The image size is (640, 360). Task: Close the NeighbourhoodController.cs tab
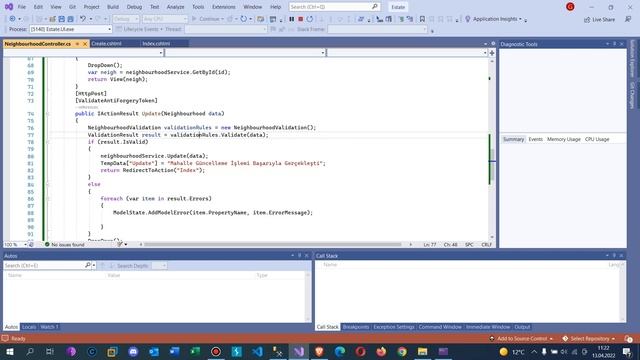tap(85, 44)
